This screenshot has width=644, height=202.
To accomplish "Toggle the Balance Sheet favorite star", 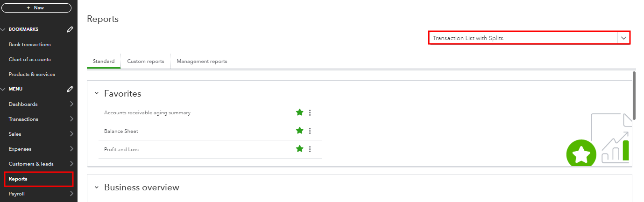I will point(300,131).
